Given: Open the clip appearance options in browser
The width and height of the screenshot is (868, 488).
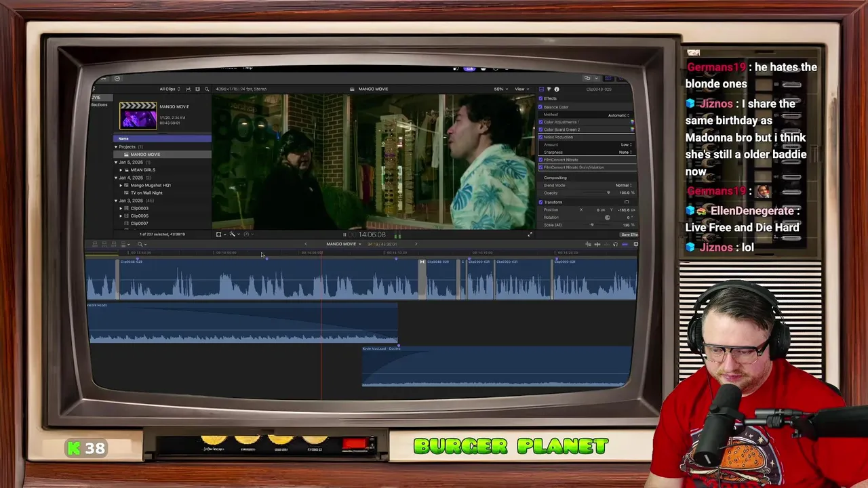Looking at the screenshot, I should coord(189,89).
